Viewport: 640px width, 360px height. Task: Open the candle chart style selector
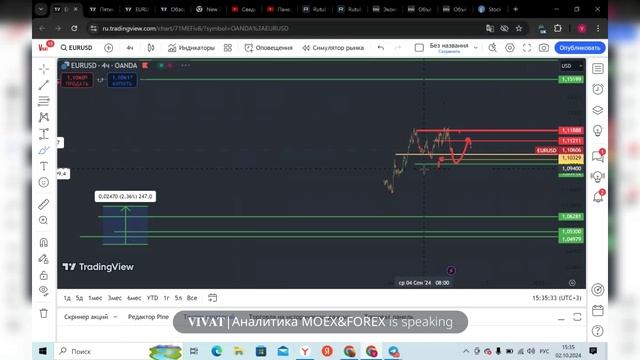click(x=151, y=48)
